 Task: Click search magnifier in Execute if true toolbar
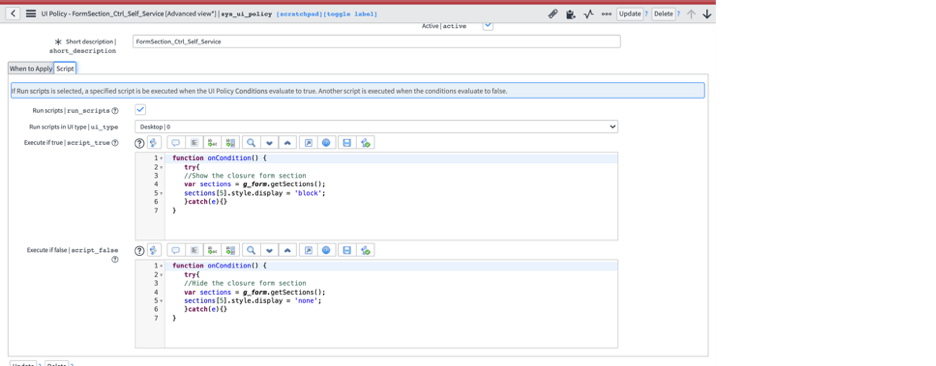pyautogui.click(x=251, y=143)
